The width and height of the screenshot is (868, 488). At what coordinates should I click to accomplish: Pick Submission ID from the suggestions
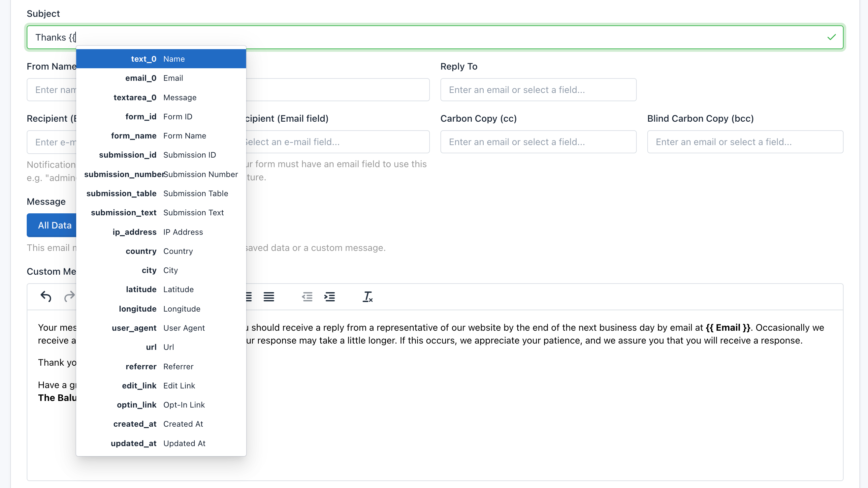[161, 155]
